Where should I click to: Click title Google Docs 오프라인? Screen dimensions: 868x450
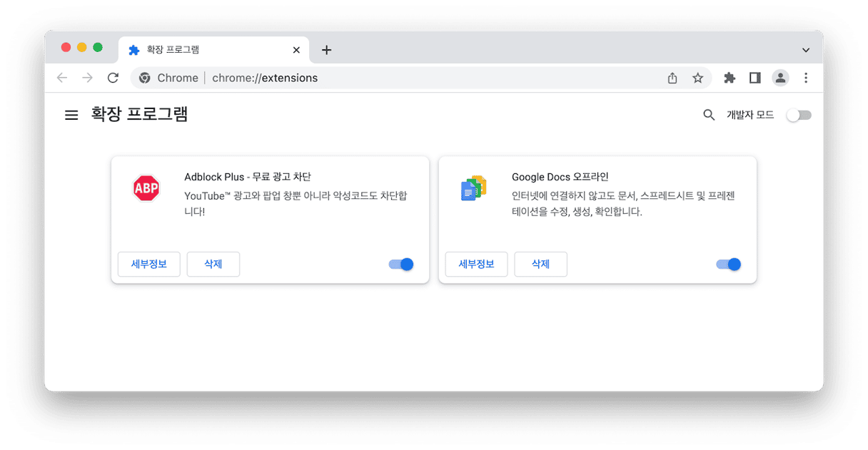[x=560, y=177]
